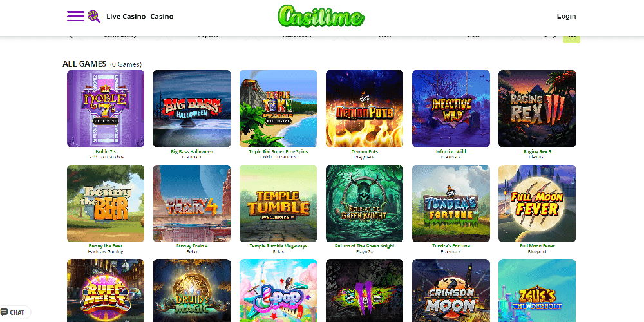Open the green category grid button
The image size is (644, 322).
click(571, 38)
